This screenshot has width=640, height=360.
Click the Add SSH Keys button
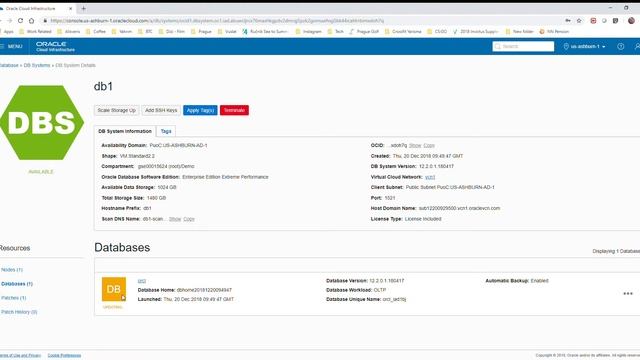161,110
